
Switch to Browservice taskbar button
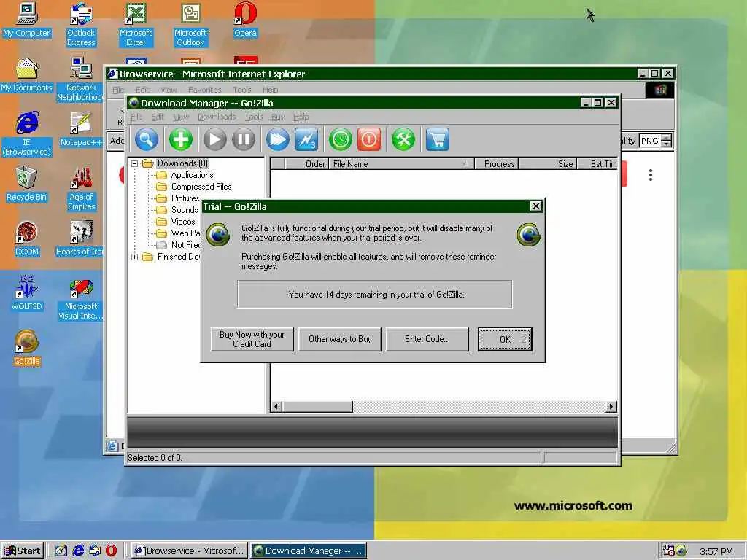click(x=190, y=551)
